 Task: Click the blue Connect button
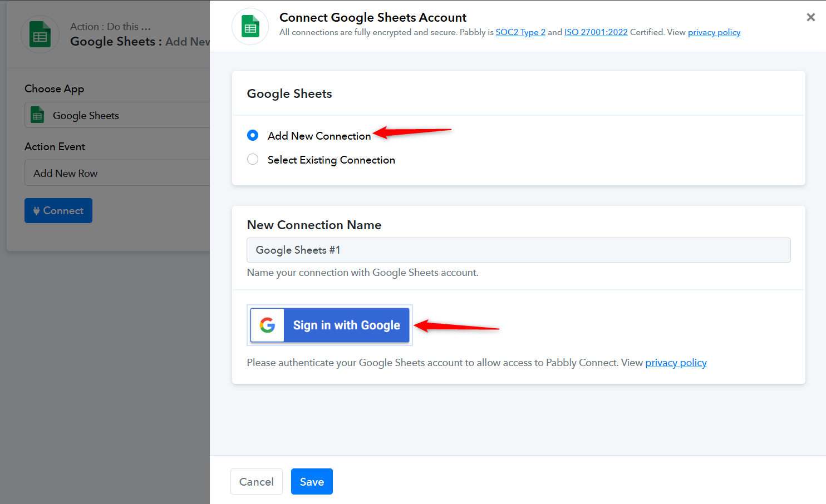click(x=58, y=211)
